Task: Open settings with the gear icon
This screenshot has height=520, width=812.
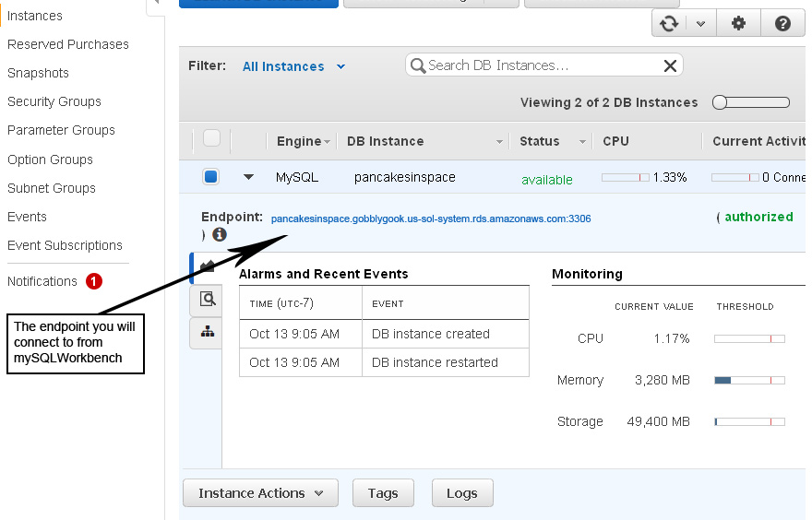Action: point(738,23)
